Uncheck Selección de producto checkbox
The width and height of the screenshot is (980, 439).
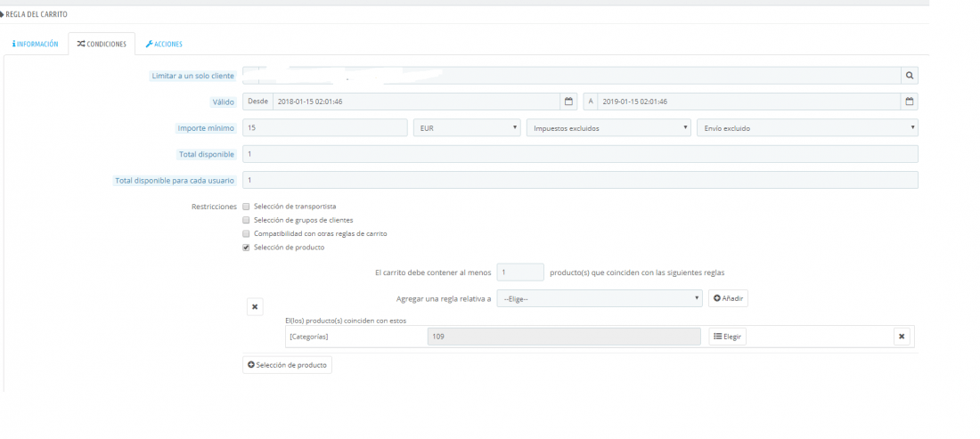point(246,248)
